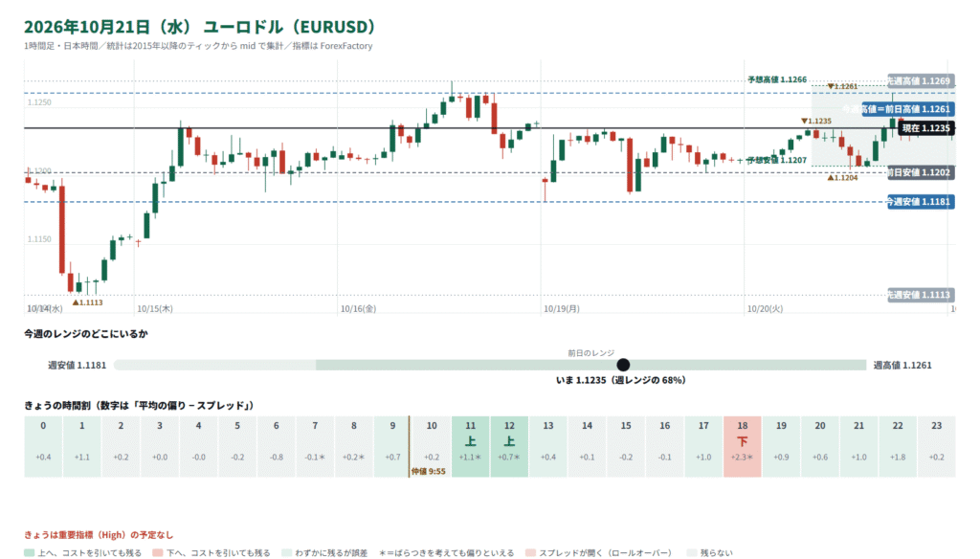The height and width of the screenshot is (559, 980).
Task: Click the pale swatch beside わずかに残るが誤差
Action: coord(286,552)
